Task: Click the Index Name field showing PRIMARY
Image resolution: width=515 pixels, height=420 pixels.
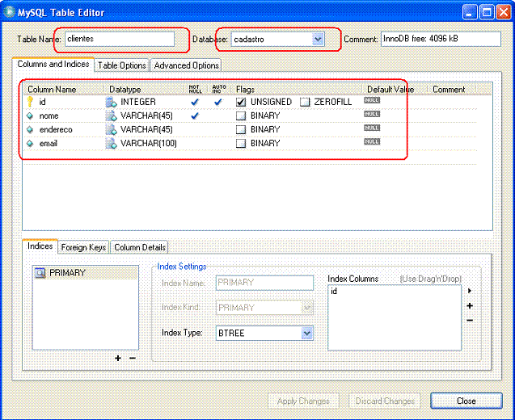Action: [264, 283]
